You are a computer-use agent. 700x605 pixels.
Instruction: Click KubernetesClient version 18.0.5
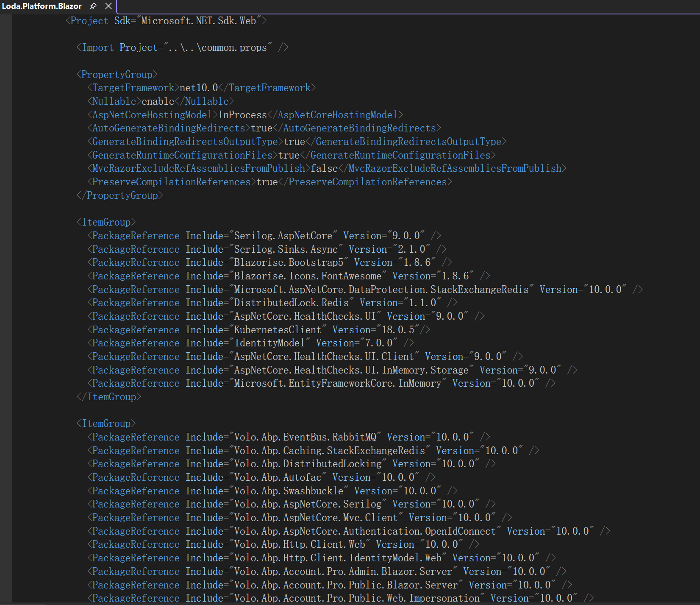pos(397,330)
